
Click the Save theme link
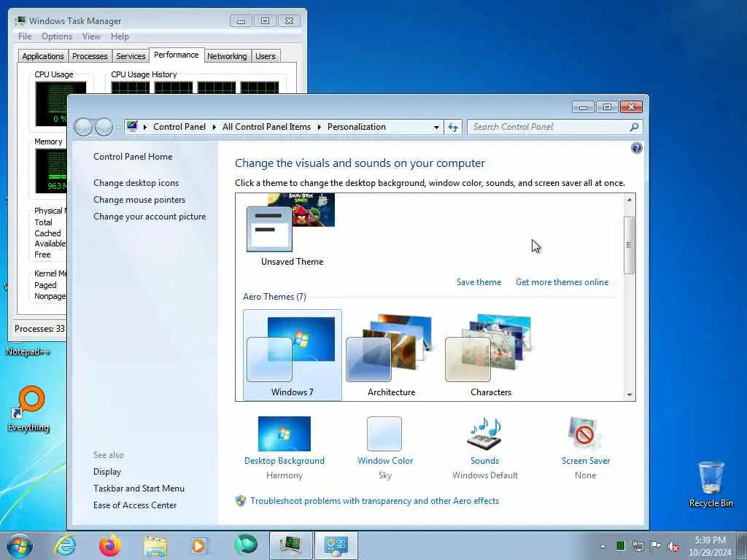pos(479,282)
